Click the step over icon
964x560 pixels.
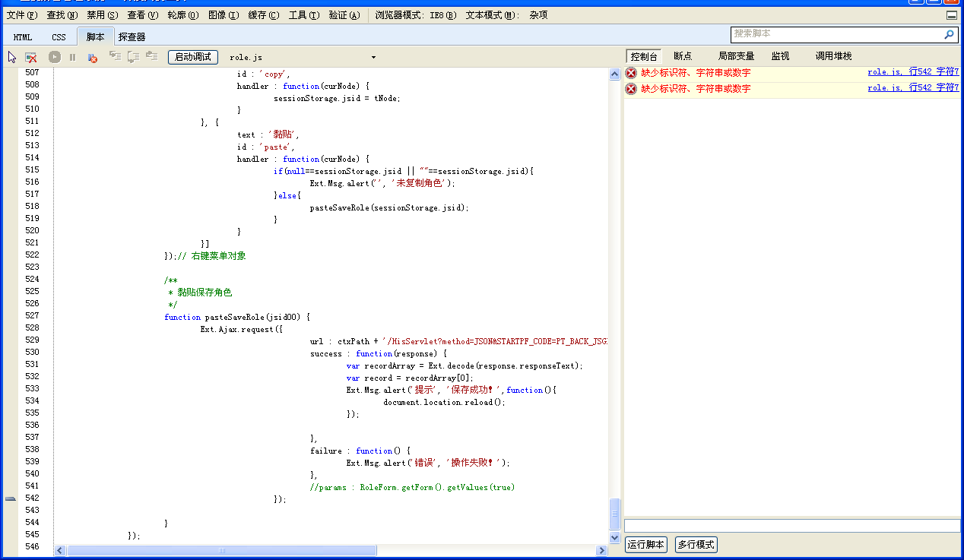[133, 56]
